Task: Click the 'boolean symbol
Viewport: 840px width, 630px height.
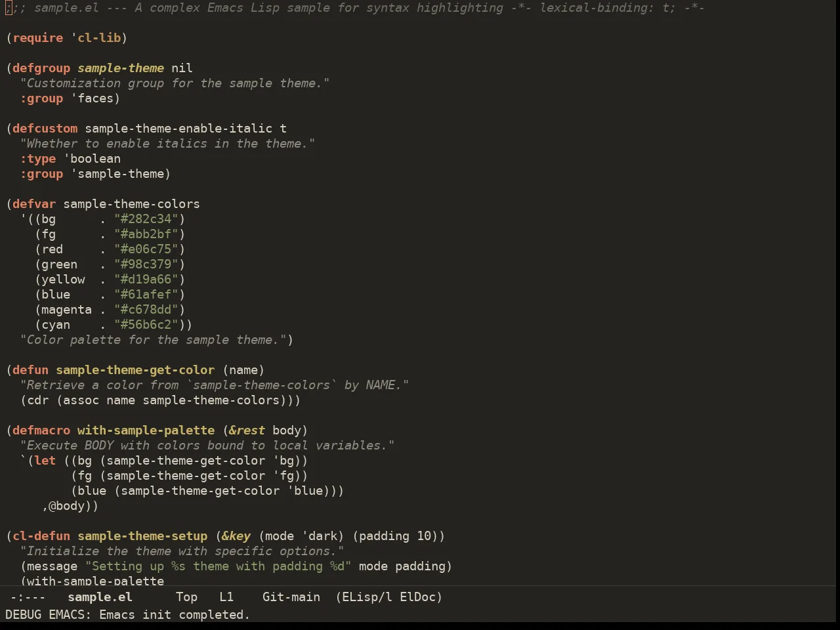Action: click(92, 159)
